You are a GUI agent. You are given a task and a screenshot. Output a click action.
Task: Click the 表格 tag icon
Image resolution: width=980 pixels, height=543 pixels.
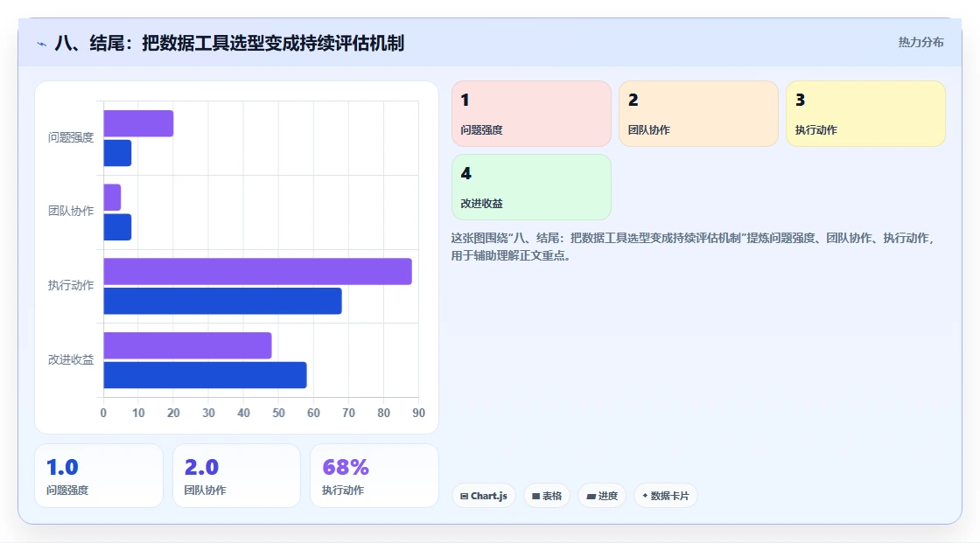click(x=535, y=496)
